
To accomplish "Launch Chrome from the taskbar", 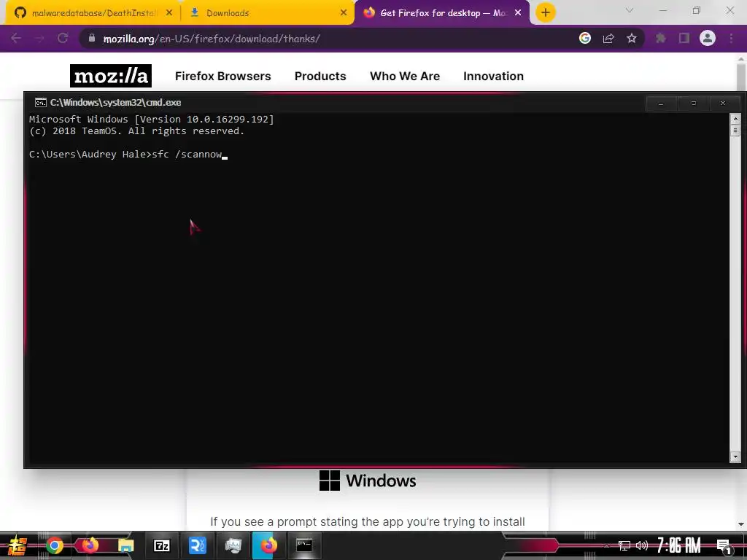I will click(55, 545).
